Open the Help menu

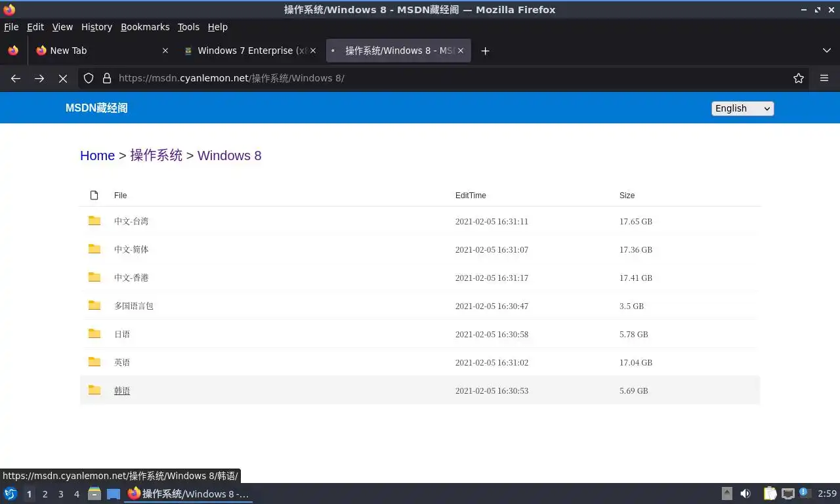[218, 27]
